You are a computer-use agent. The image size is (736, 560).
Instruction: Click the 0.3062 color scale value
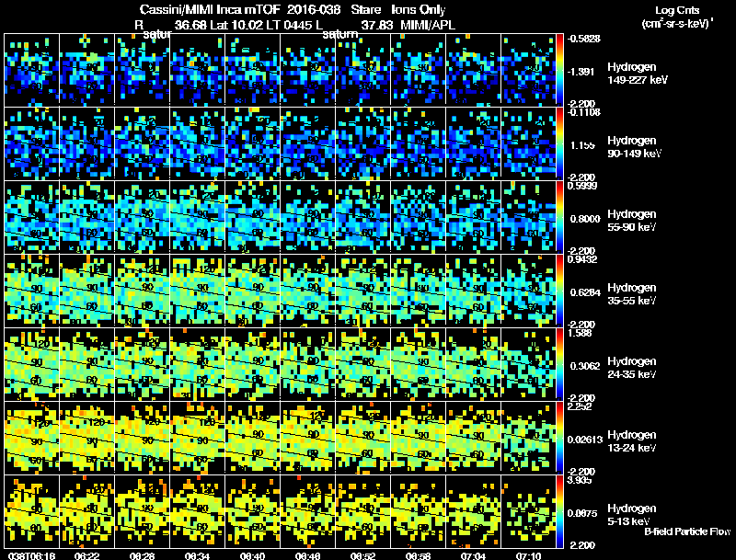[x=585, y=366]
